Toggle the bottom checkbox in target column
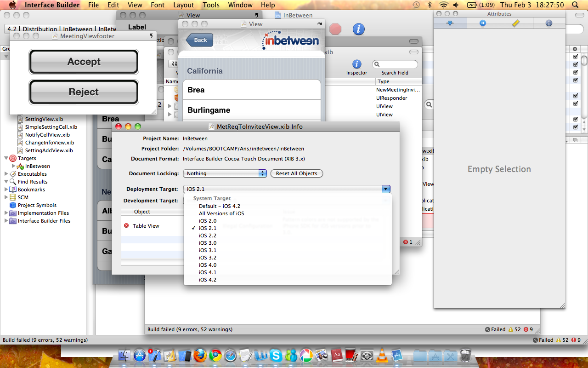The width and height of the screenshot is (588, 368). [575, 127]
